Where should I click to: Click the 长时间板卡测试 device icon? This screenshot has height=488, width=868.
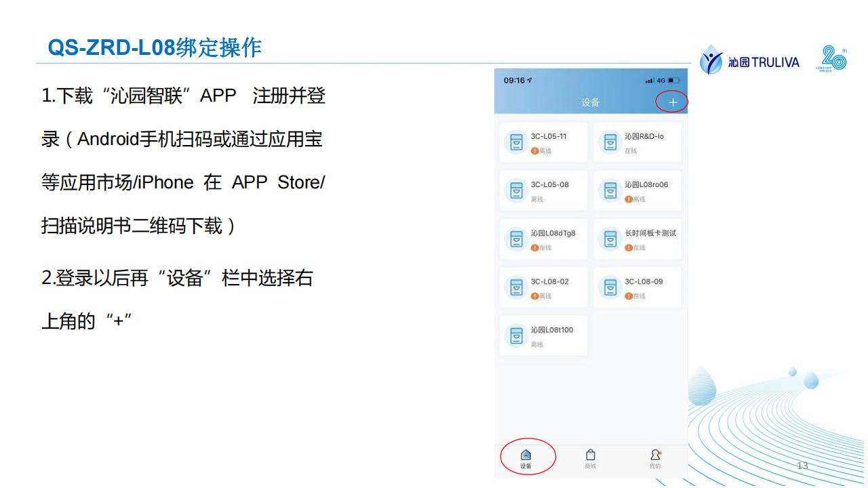click(610, 240)
